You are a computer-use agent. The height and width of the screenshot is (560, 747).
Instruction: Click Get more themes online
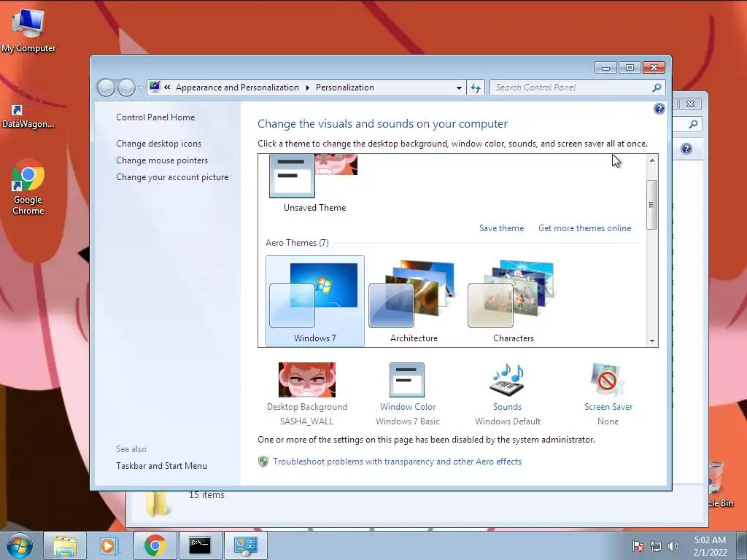[x=584, y=228]
